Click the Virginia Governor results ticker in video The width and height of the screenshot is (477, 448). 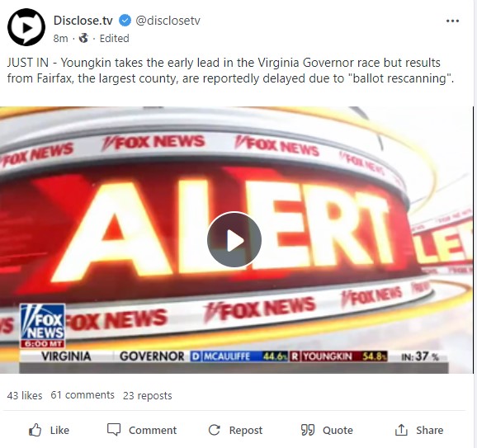coord(234,356)
